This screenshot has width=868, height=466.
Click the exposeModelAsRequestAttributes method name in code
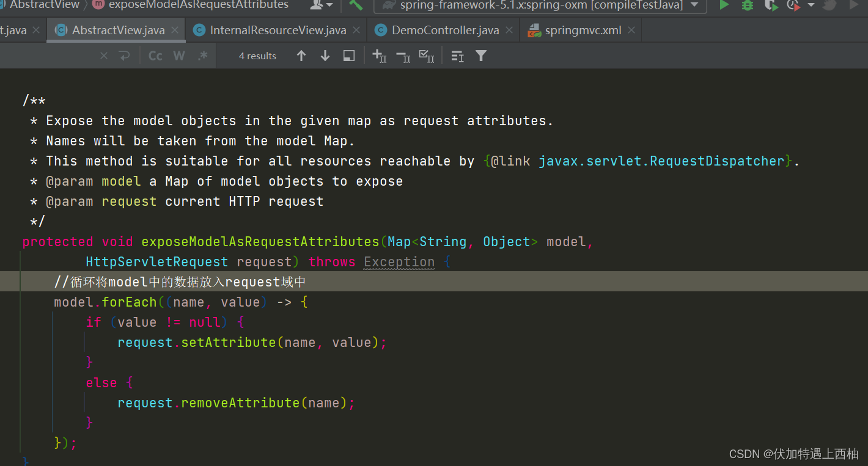coord(260,242)
